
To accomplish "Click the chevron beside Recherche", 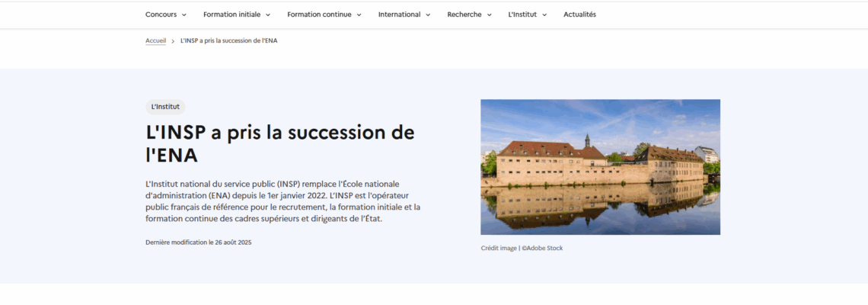I will [490, 14].
